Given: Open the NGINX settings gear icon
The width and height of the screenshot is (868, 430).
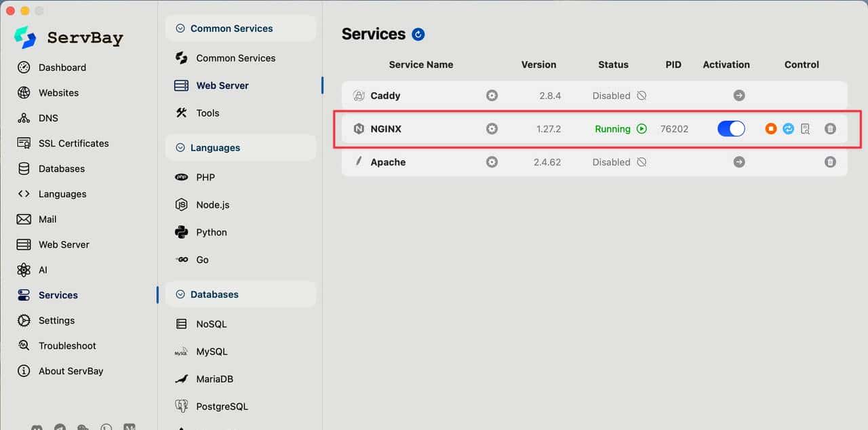Looking at the screenshot, I should coord(492,129).
